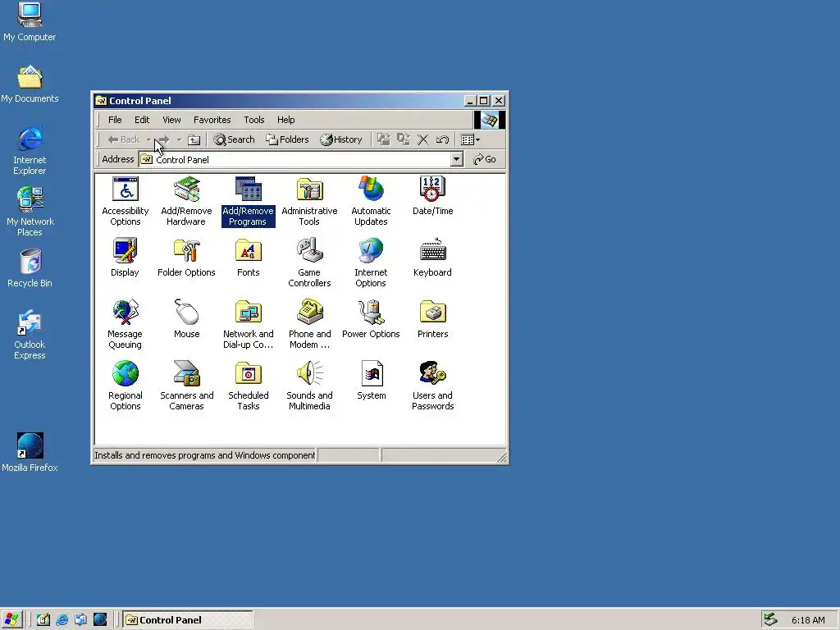This screenshot has width=840, height=630.
Task: Click Outlook Express quick launch icon
Action: 81,620
